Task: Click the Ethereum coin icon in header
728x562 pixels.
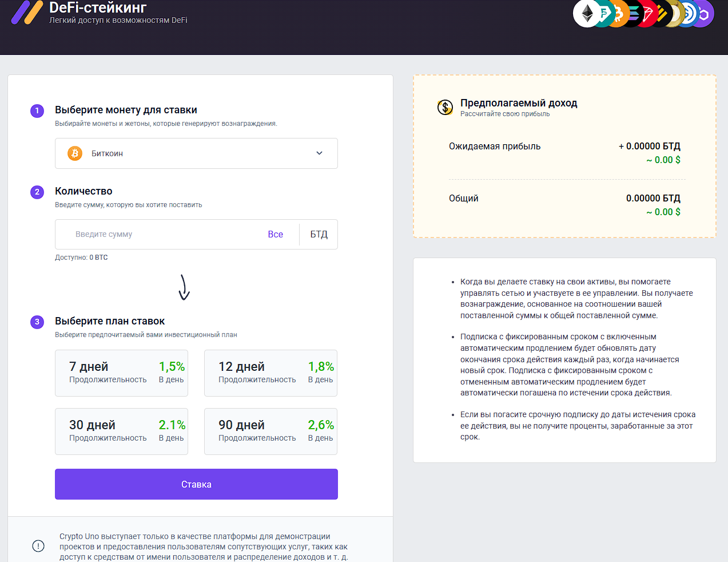Action: tap(586, 13)
